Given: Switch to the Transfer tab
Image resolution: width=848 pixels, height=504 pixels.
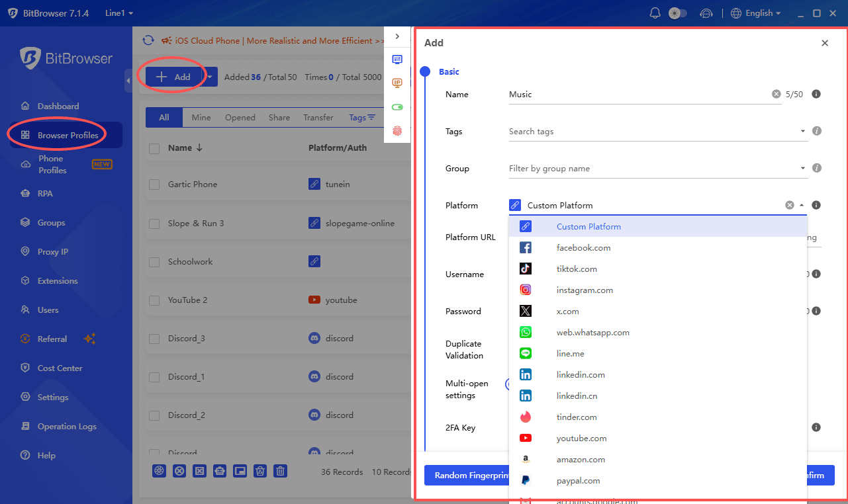Looking at the screenshot, I should [318, 118].
